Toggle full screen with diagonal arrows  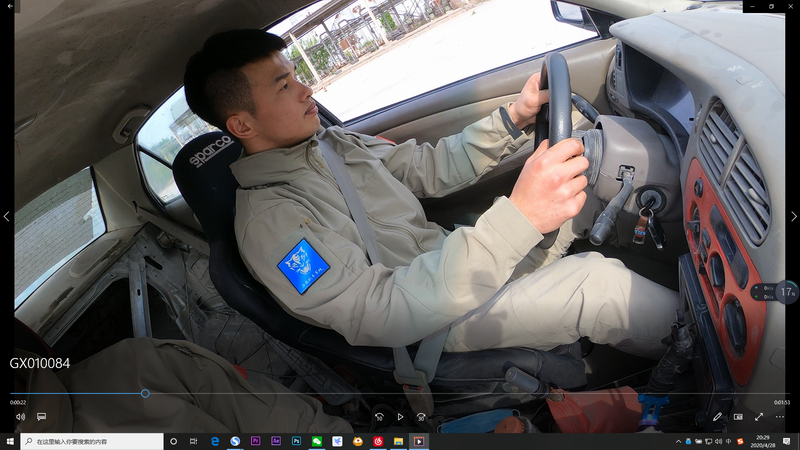[x=759, y=417]
